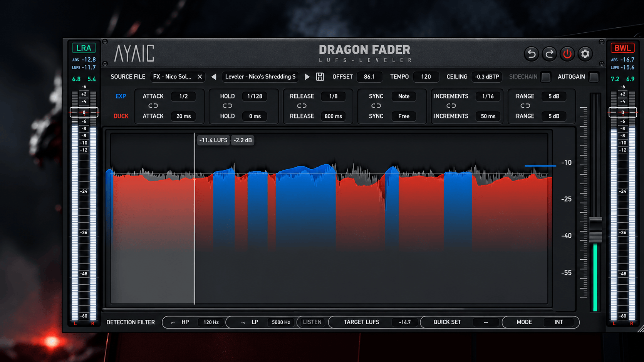
Task: Toggle the link icon under Increments
Action: 451,105
